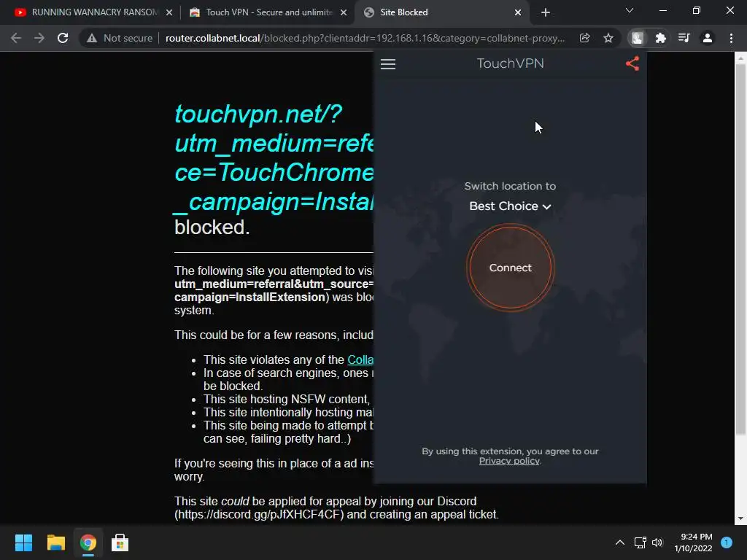Click the TouchVPN share icon
The image size is (747, 560).
coord(632,64)
